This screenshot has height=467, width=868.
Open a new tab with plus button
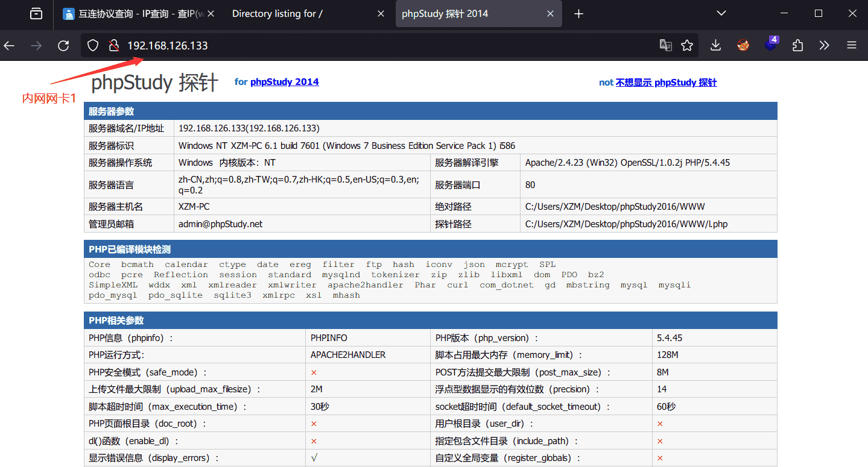point(578,14)
